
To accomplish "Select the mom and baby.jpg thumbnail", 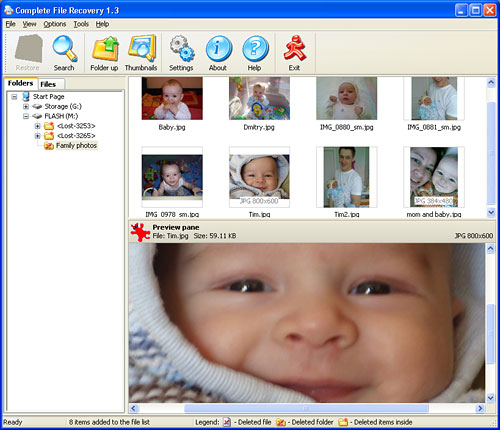I will (434, 177).
